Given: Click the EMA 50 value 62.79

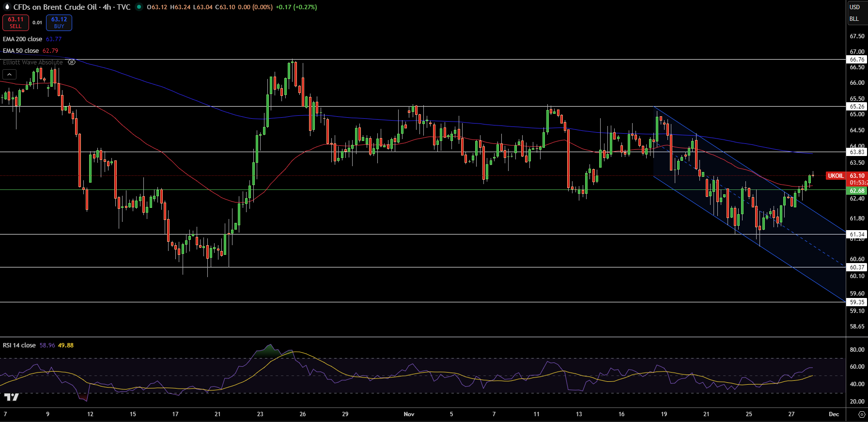Looking at the screenshot, I should [50, 51].
